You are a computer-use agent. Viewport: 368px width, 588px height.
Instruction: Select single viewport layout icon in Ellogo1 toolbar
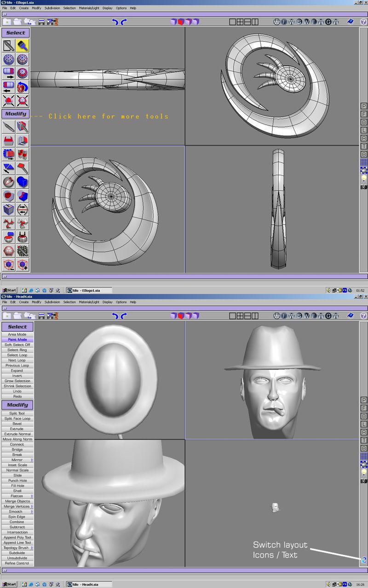tap(233, 21)
